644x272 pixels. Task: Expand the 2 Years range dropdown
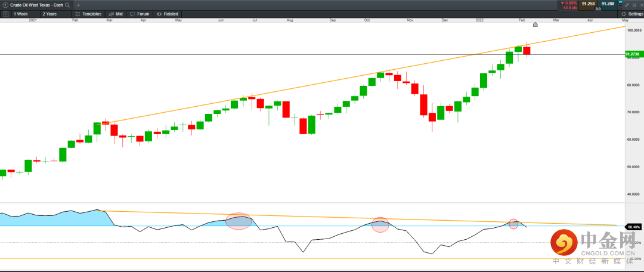pos(55,14)
